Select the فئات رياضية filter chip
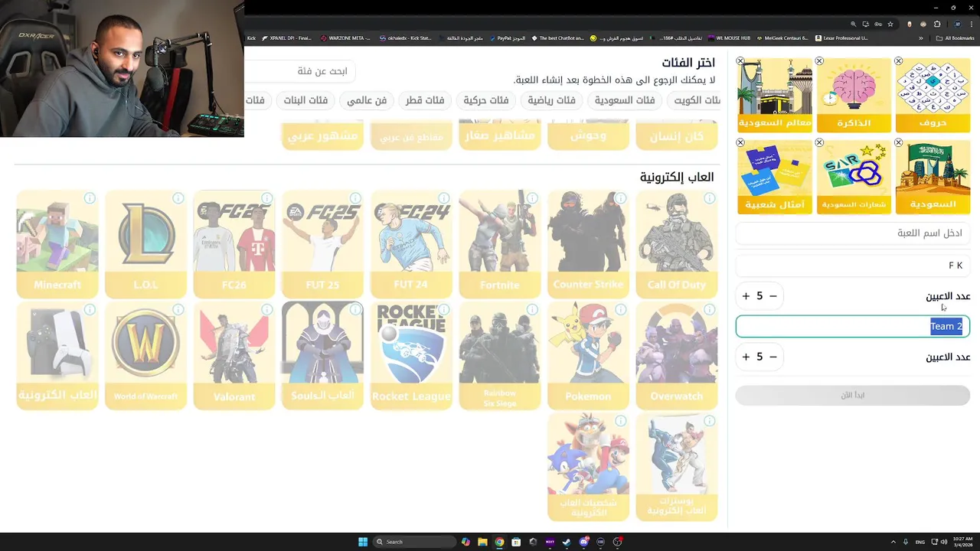Image resolution: width=980 pixels, height=551 pixels. click(x=551, y=100)
